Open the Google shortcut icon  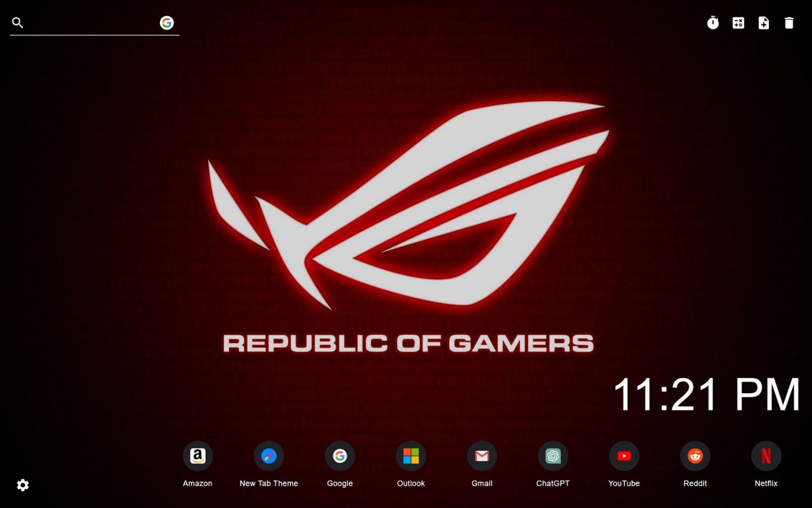pos(340,456)
